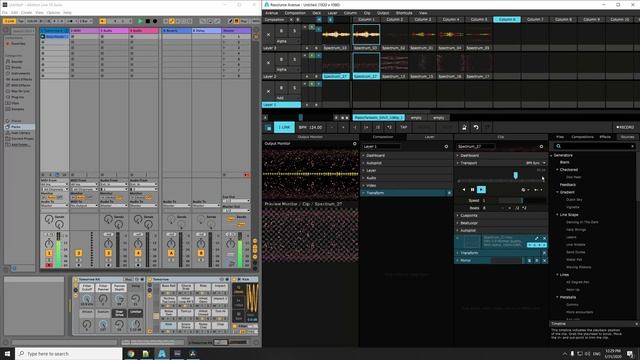The width and height of the screenshot is (640, 360).
Task: Play clip forward in Transport
Action: pyautogui.click(x=481, y=189)
